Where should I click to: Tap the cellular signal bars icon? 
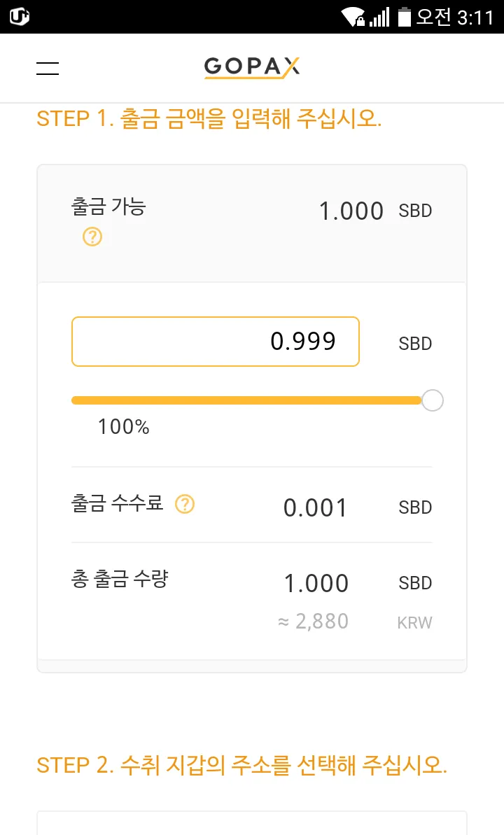[380, 17]
